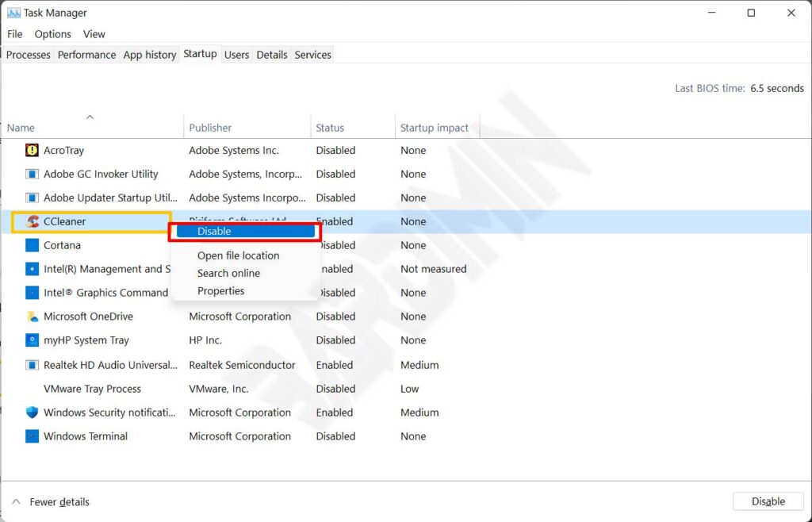Click the HP Inc. publisher cell

click(205, 340)
